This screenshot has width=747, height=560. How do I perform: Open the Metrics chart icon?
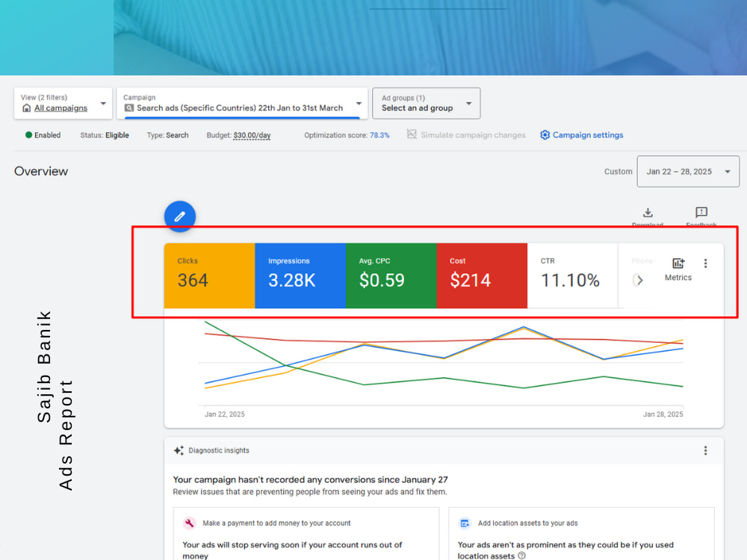(x=678, y=264)
